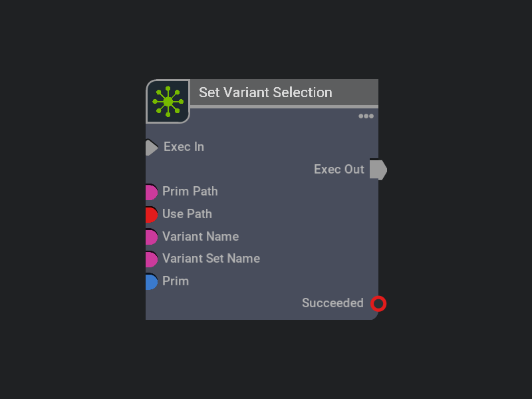This screenshot has height=399, width=532.
Task: Click the Exec In label
Action: tap(184, 147)
